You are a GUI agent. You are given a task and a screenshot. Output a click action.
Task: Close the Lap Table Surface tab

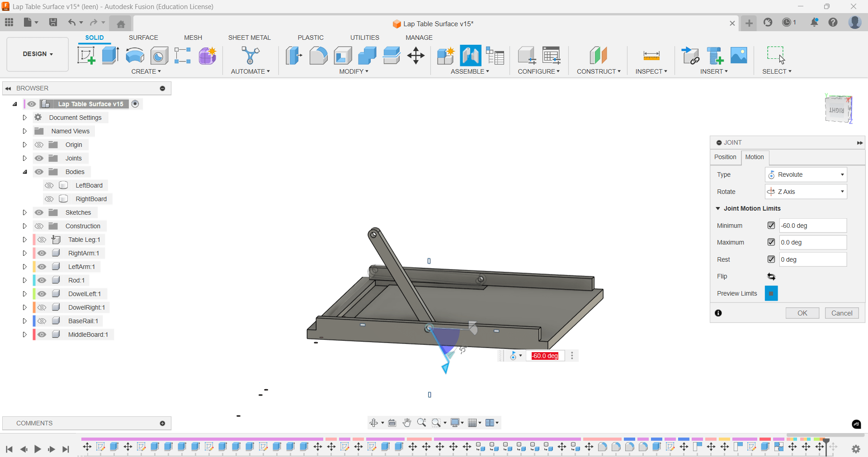[x=732, y=23]
